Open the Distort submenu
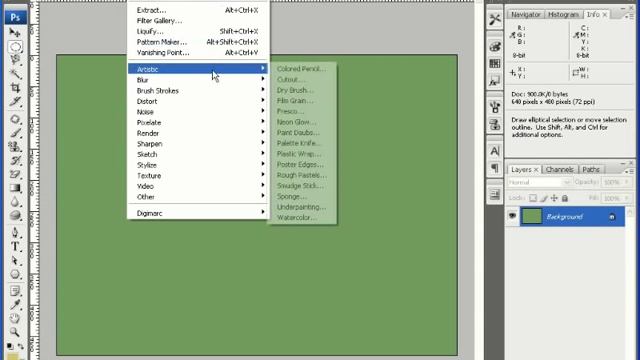 (x=198, y=101)
